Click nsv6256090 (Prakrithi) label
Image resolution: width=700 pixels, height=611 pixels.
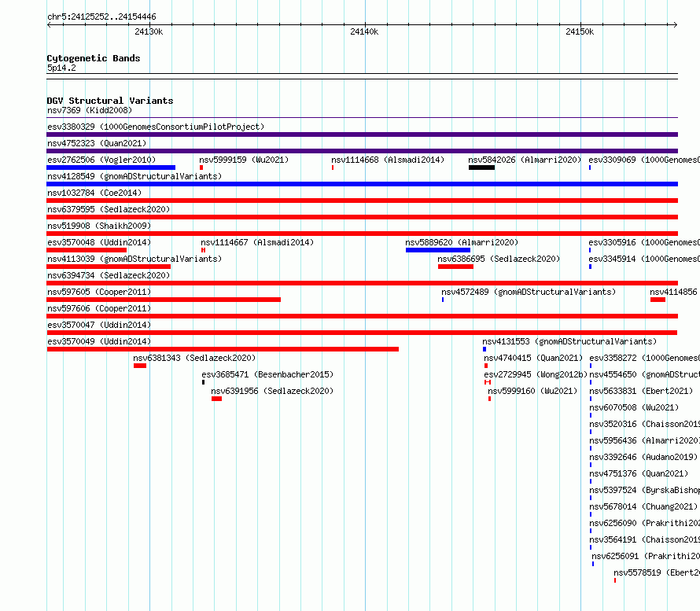pos(644,523)
